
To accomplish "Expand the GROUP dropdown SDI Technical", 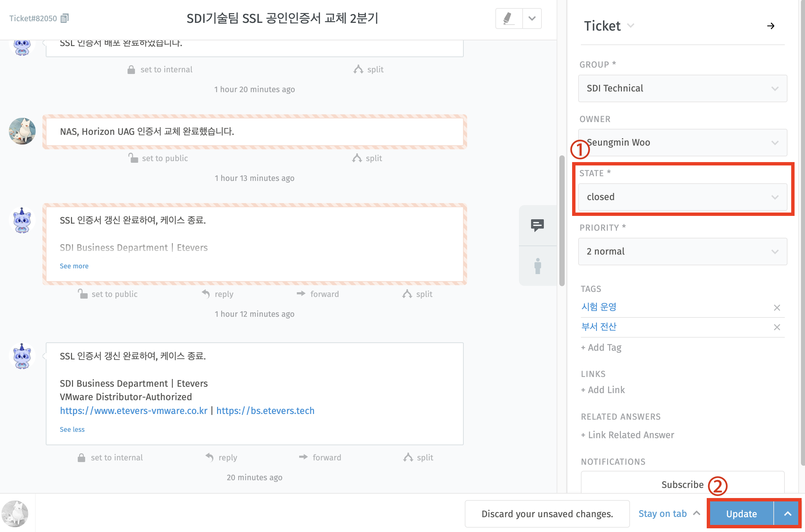I will pyautogui.click(x=682, y=88).
